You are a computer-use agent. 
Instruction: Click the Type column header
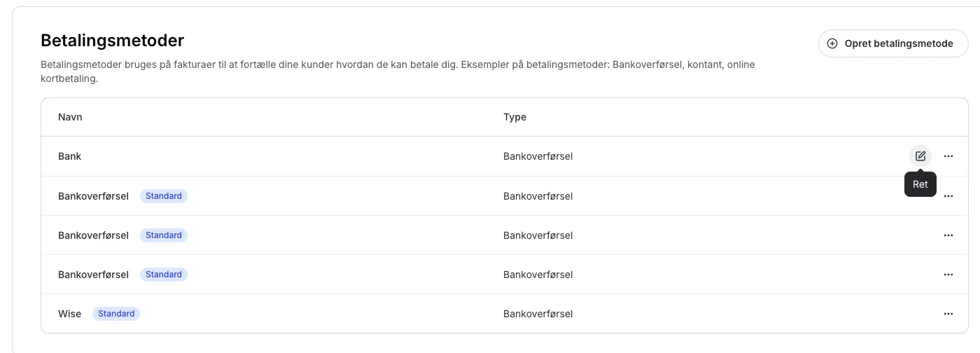click(514, 117)
